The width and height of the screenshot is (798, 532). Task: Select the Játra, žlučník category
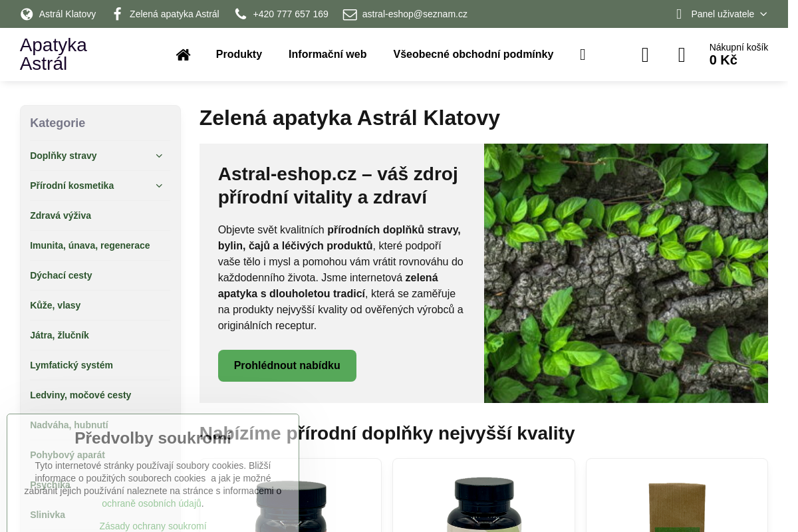pos(59,335)
